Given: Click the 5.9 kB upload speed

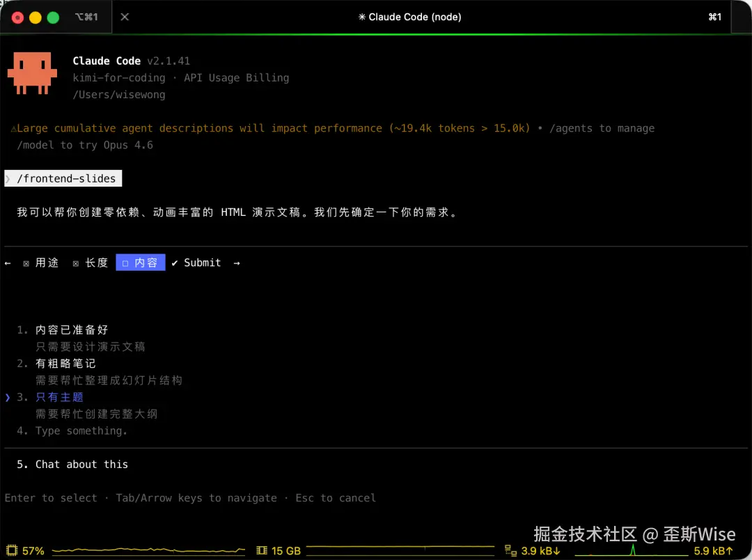Looking at the screenshot, I should [x=714, y=551].
